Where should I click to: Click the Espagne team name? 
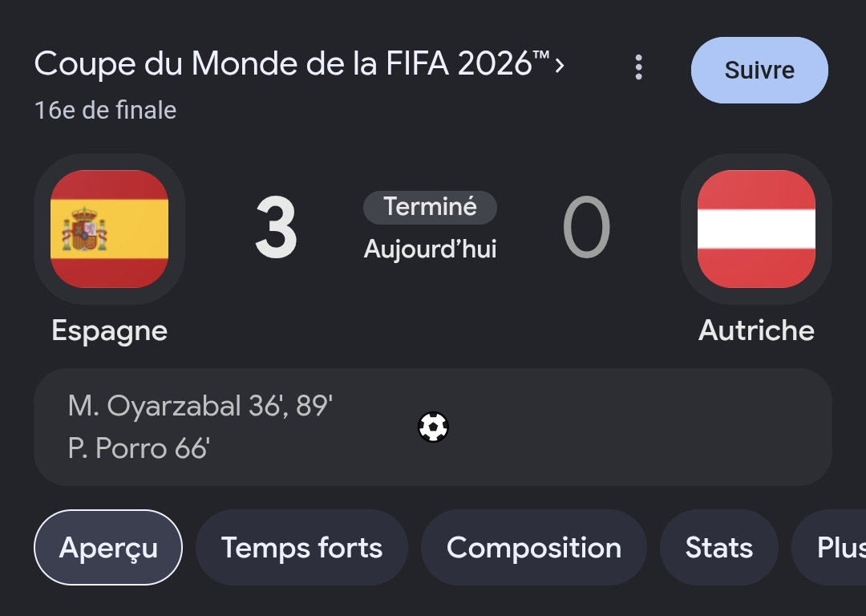coord(109,330)
